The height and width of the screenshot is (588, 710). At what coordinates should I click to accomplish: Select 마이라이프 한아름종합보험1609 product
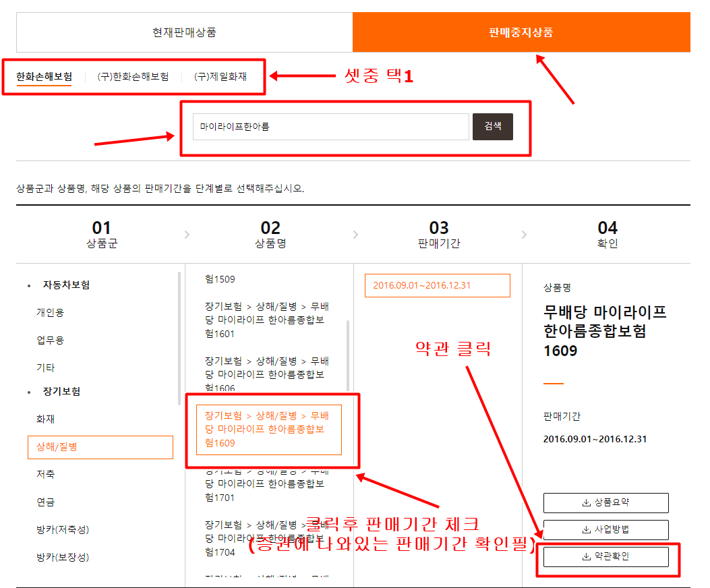coord(269,430)
